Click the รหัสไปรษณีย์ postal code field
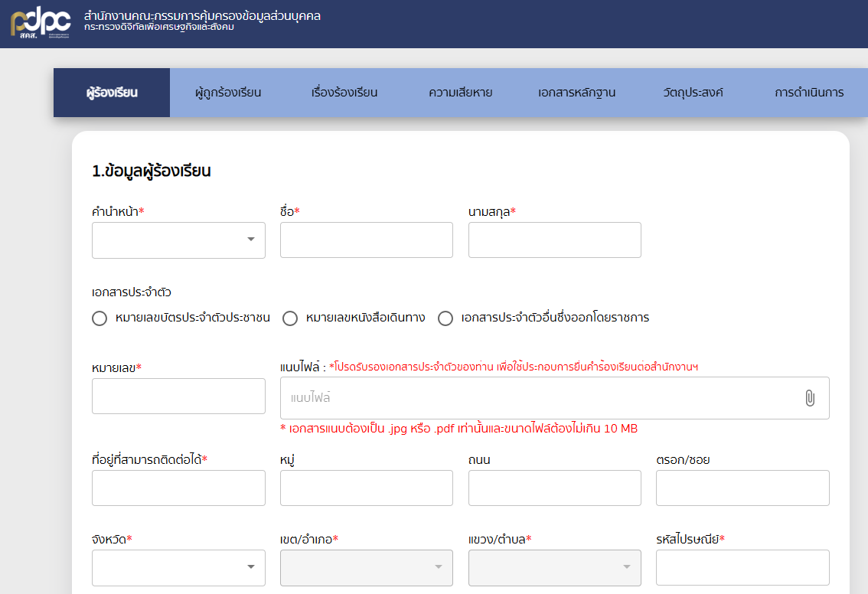Image resolution: width=868 pixels, height=594 pixels. tap(742, 567)
